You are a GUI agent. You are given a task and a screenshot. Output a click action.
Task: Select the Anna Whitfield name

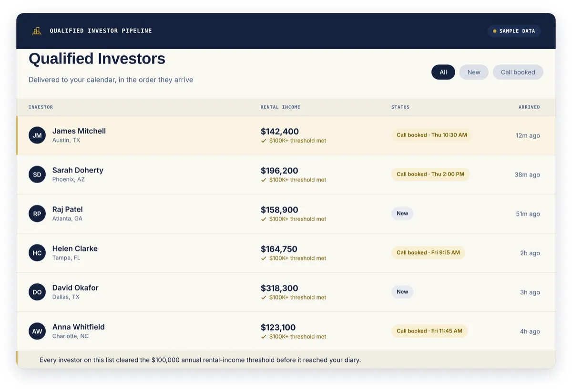coord(79,327)
